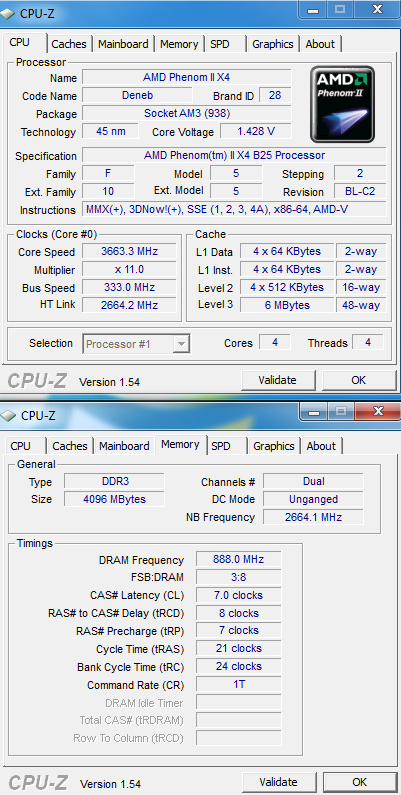Click the CPU-Z title icon in lower window
This screenshot has height=795, width=401.
[9, 416]
